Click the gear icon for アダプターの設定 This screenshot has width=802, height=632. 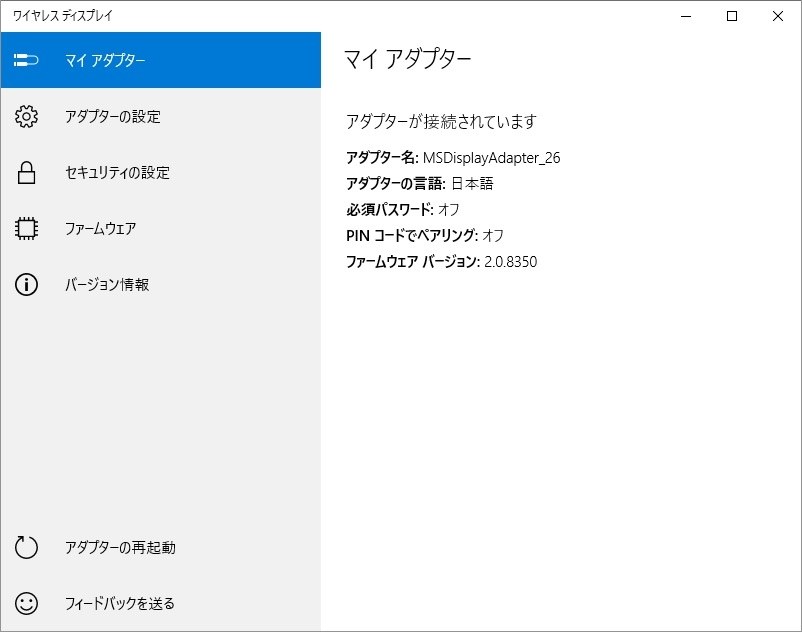[27, 116]
